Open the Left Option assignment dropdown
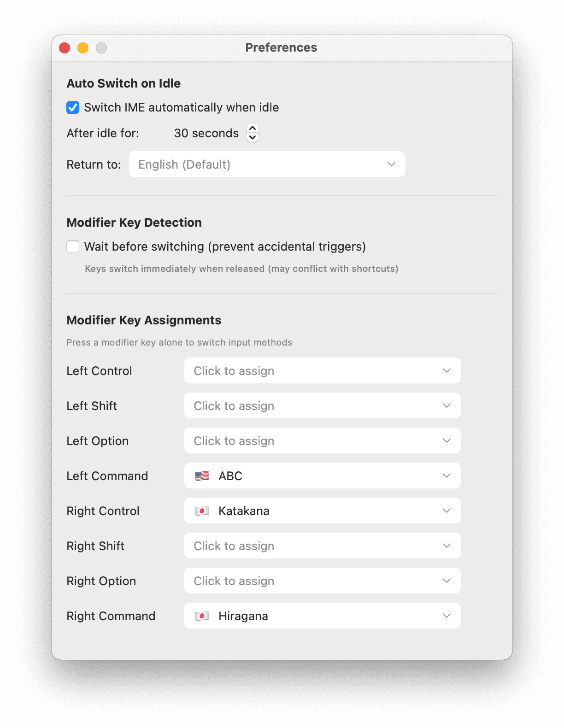 click(x=322, y=440)
